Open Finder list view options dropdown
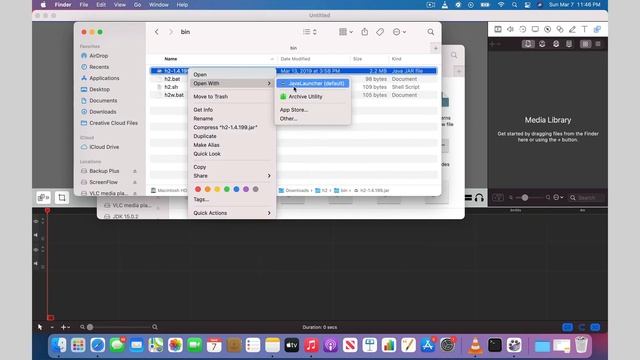Image resolution: width=640 pixels, height=360 pixels. pyautogui.click(x=310, y=32)
